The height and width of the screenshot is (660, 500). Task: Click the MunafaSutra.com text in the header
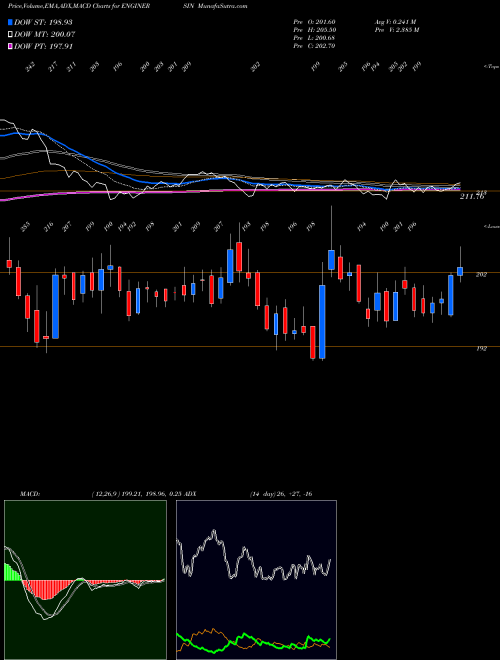(222, 6)
